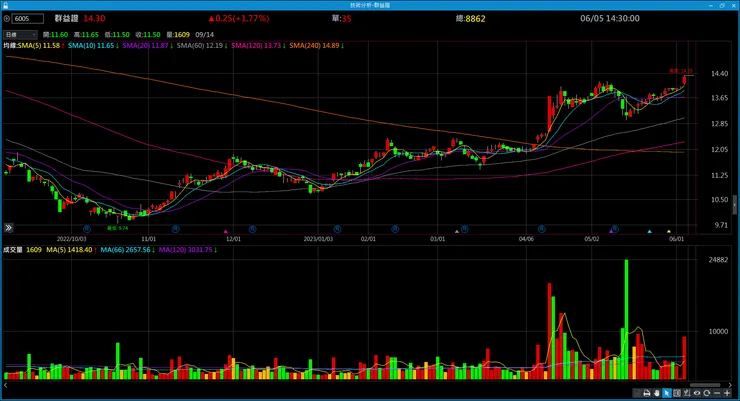Click the yellow triangle marker before 06/01
The width and height of the screenshot is (740, 401).
[669, 232]
